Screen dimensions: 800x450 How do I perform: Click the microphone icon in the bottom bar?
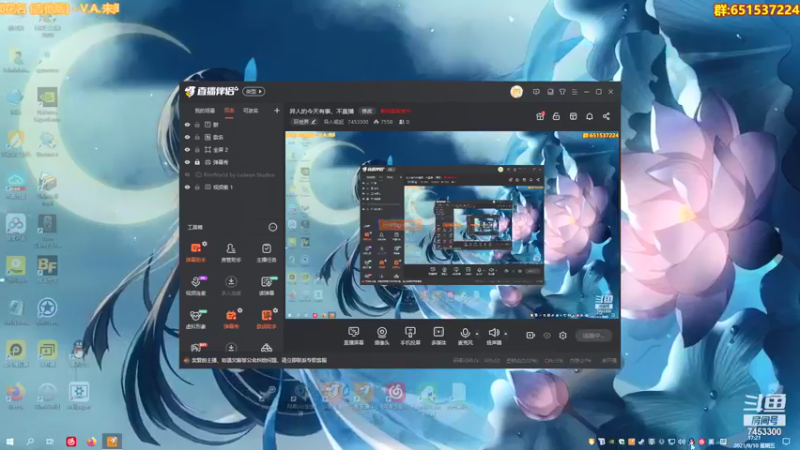[x=464, y=334]
